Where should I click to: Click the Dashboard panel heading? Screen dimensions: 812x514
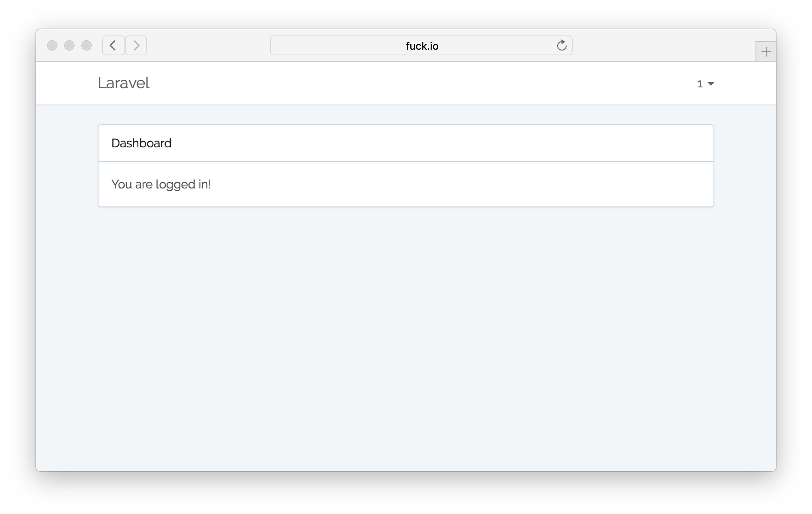[406, 143]
